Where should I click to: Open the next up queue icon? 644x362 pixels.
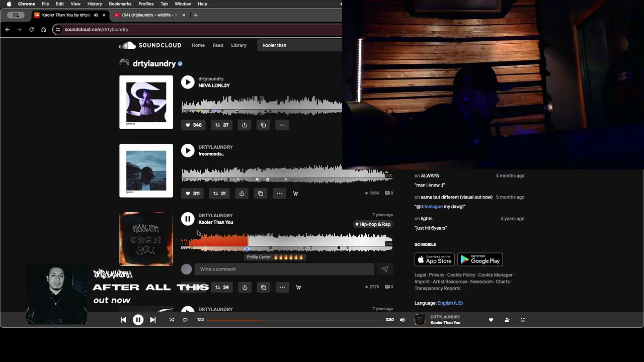tap(522, 320)
